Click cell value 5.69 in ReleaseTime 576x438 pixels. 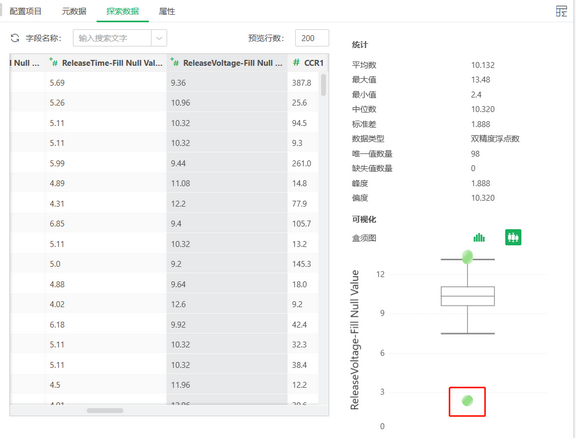click(57, 83)
